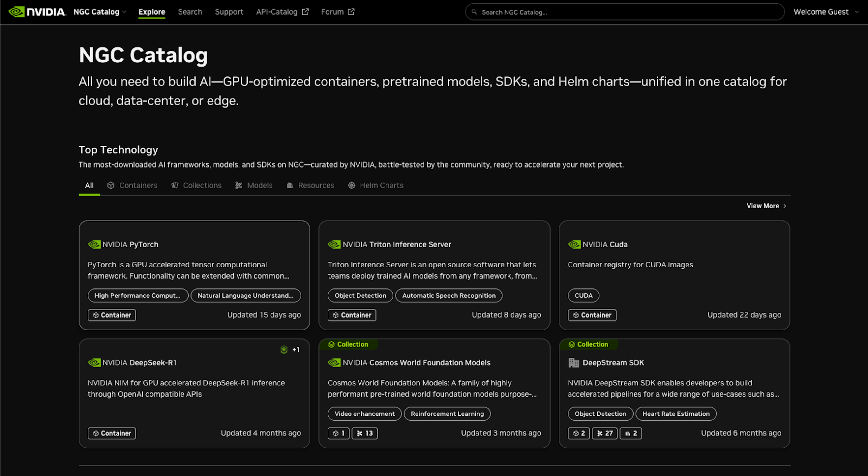868x476 pixels.
Task: Click the NVIDIA logo in the header
Action: coord(37,11)
